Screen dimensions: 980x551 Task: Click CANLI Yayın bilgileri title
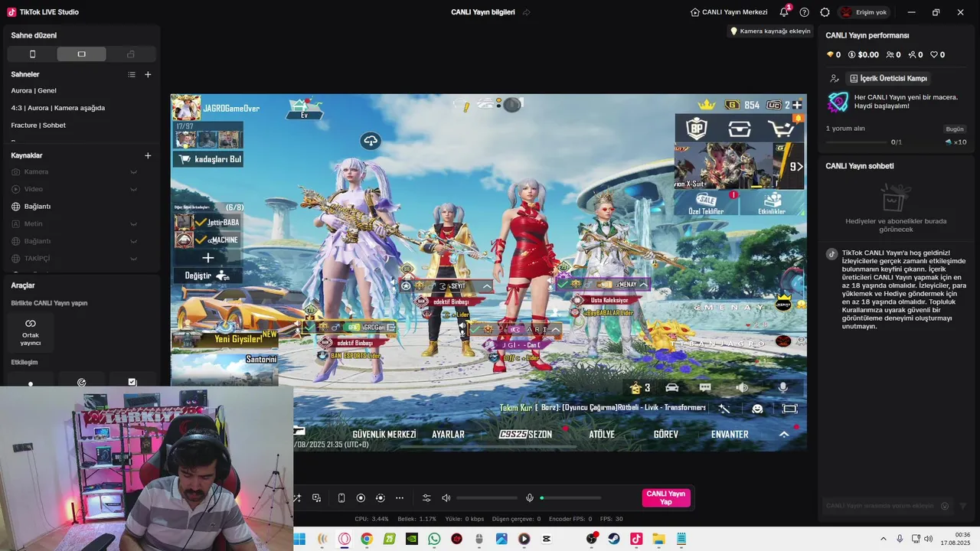coord(483,12)
